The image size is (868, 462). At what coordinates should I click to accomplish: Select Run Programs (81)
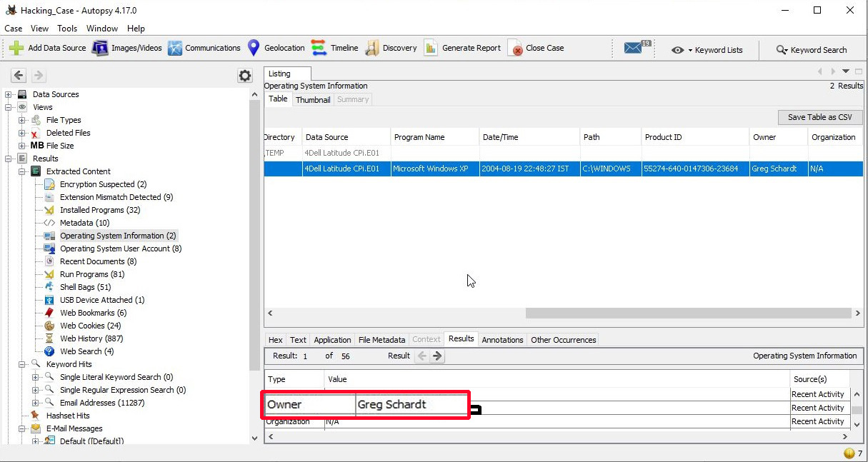pyautogui.click(x=92, y=274)
